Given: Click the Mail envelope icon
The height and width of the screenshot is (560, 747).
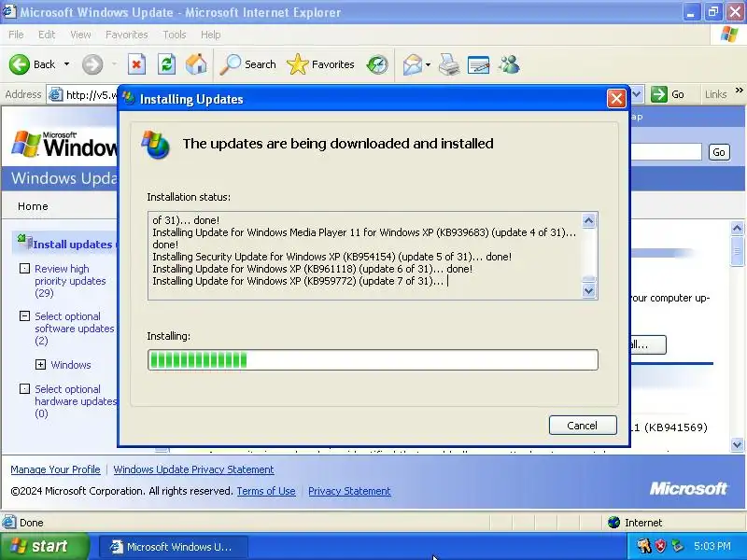Looking at the screenshot, I should point(413,64).
